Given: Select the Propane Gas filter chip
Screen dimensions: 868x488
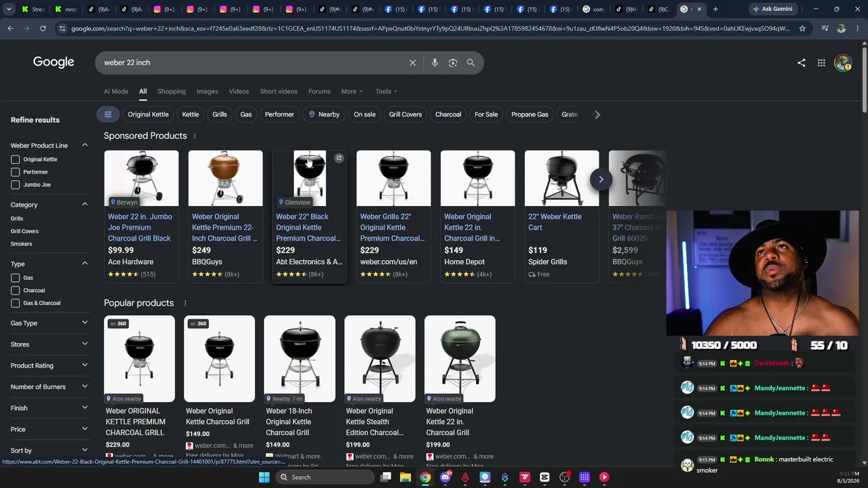Looking at the screenshot, I should [530, 115].
